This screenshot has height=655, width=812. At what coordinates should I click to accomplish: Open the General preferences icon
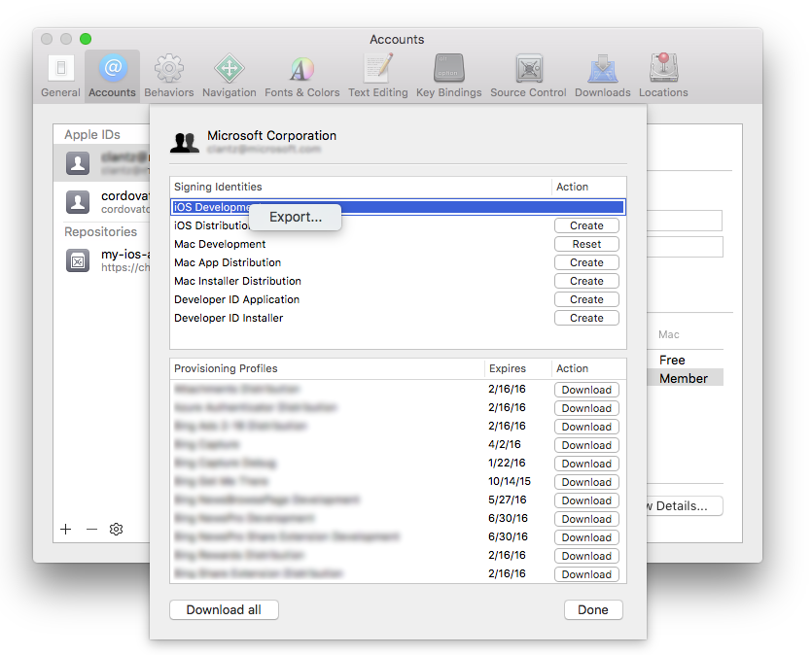pyautogui.click(x=60, y=68)
